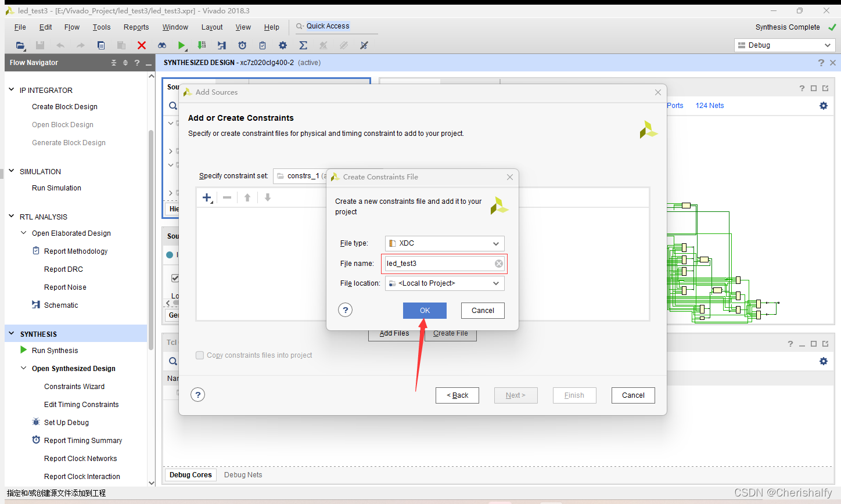841x504 pixels.
Task: Click the Generate Bitstream toolbar icon
Action: click(x=202, y=45)
